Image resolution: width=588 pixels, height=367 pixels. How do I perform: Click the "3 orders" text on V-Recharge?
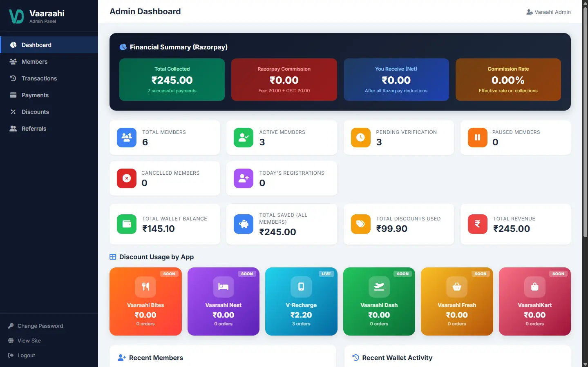301,324
